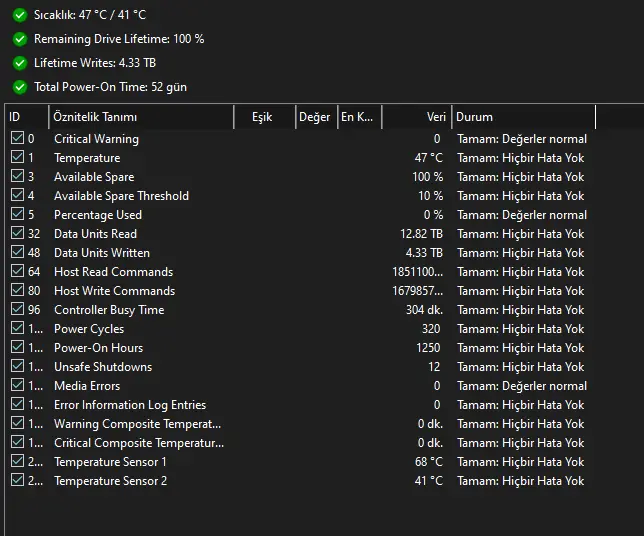Click the Power Cycles value 320
The height and width of the screenshot is (536, 644).
[431, 329]
